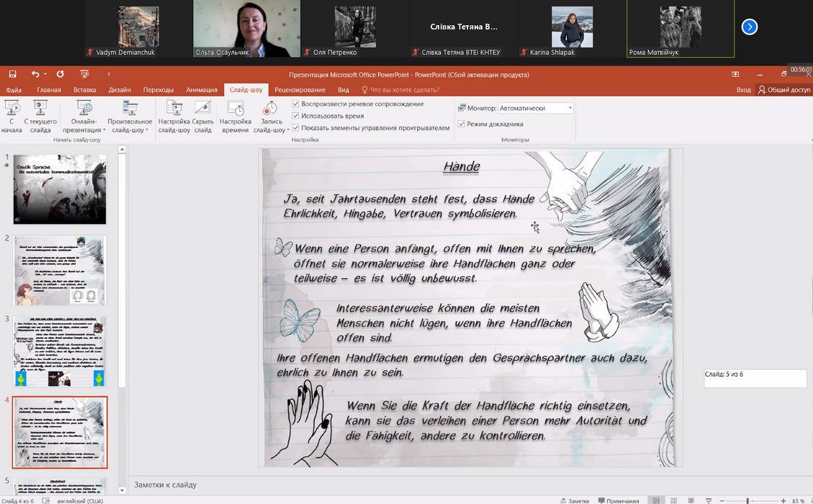Image resolution: width=813 pixels, height=504 pixels.
Task: Open the Монитор dropdown list
Action: coord(570,108)
